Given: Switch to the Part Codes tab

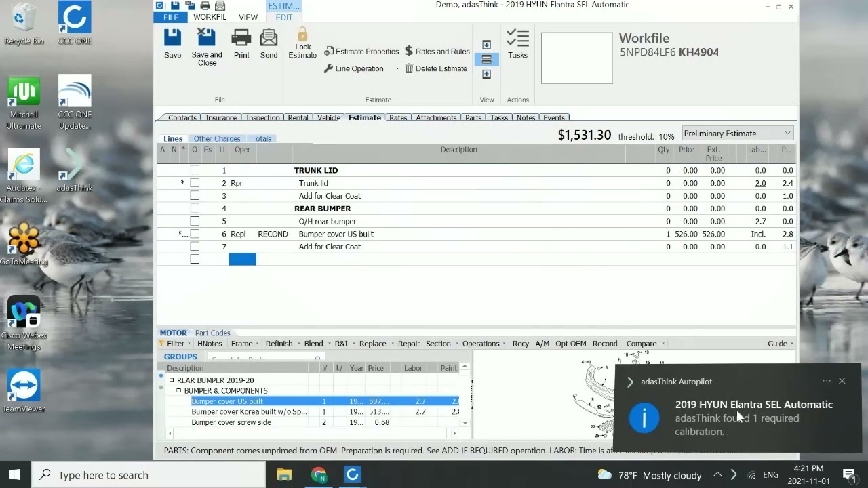Looking at the screenshot, I should tap(213, 333).
